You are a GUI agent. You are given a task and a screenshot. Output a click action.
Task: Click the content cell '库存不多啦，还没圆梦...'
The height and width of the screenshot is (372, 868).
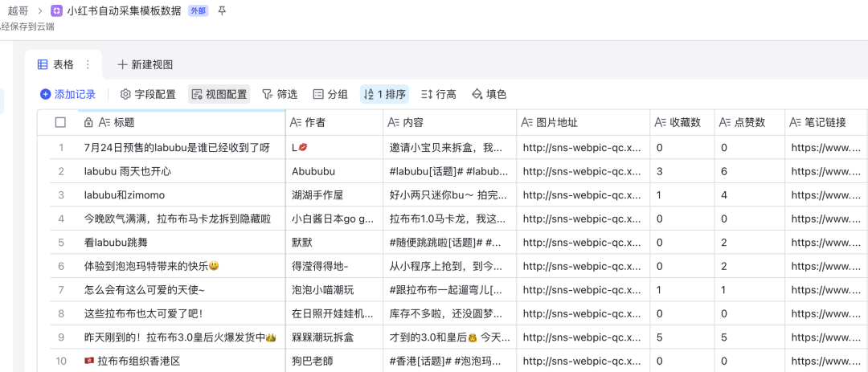pos(450,313)
